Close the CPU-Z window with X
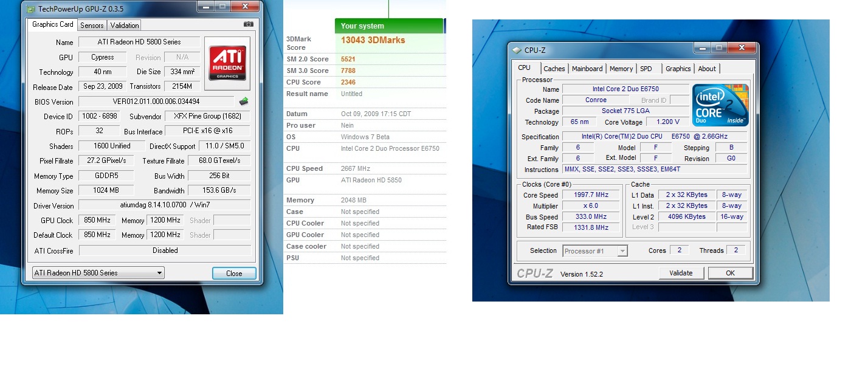This screenshot has height=383, width=868. coord(742,47)
